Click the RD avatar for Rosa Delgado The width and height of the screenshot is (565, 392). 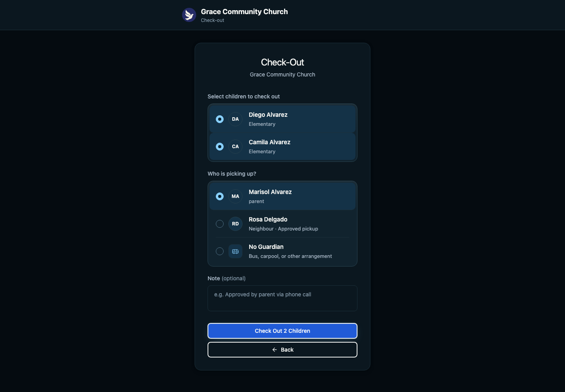[235, 224]
